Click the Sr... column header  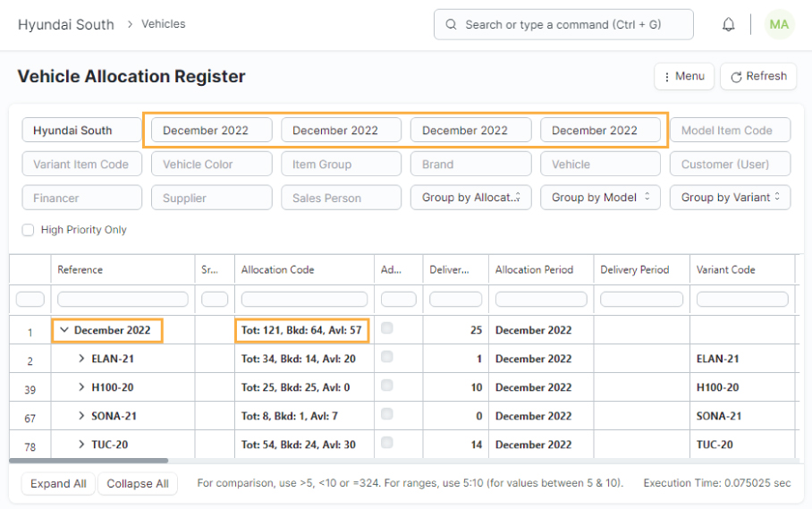pyautogui.click(x=215, y=269)
